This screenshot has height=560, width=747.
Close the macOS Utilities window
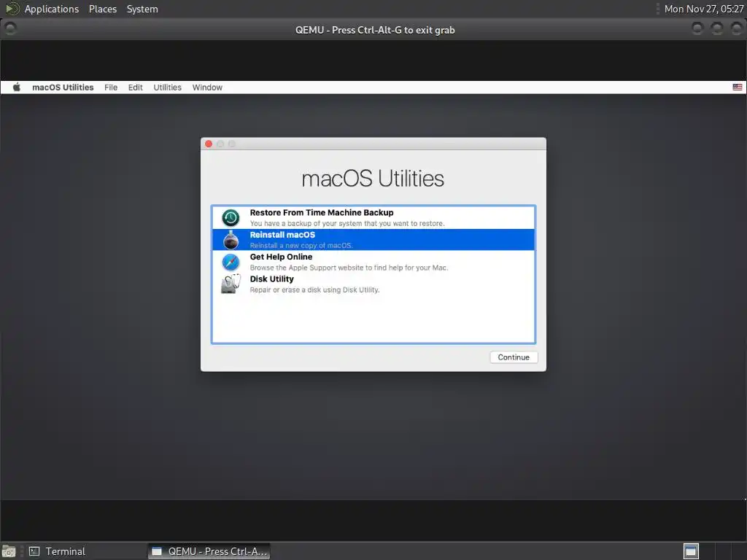(209, 144)
